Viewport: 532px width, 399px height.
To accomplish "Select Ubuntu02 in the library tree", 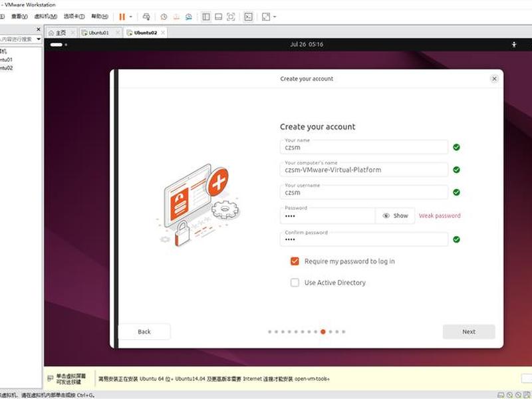I will [x=7, y=68].
